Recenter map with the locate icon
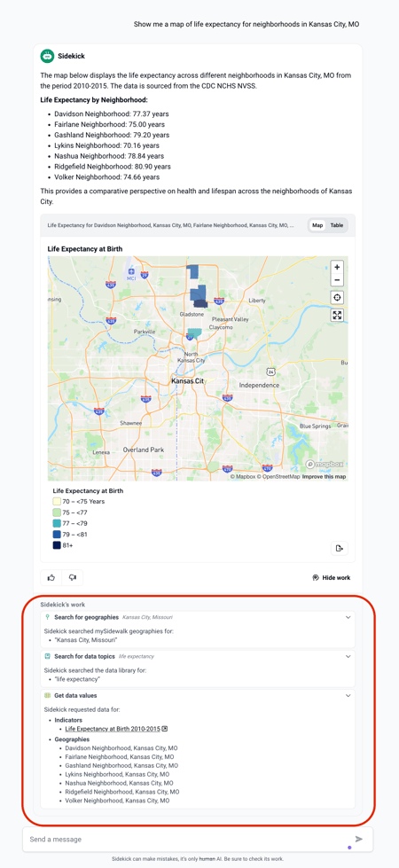Image resolution: width=399 pixels, height=868 pixels. tap(337, 298)
